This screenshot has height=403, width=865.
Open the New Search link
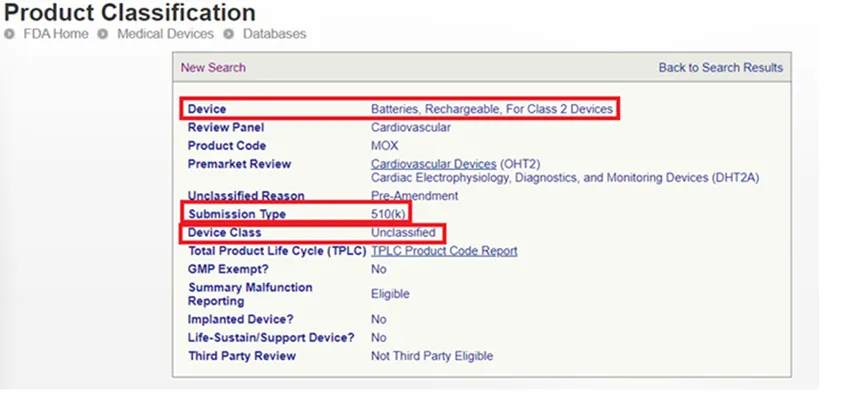point(213,67)
